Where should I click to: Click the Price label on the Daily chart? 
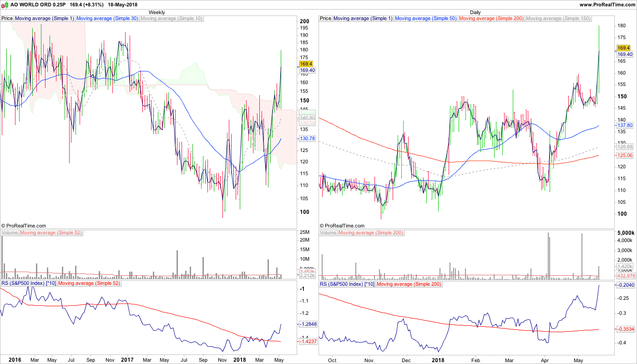(x=325, y=19)
